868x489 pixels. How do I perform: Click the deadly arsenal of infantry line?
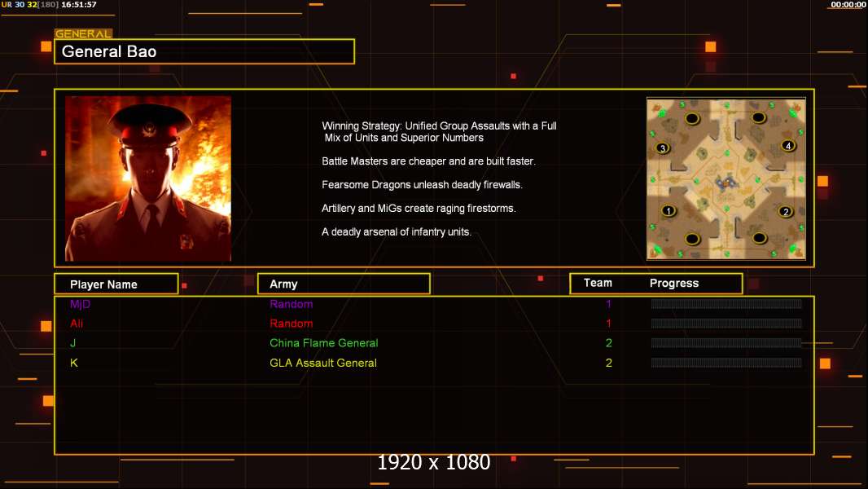click(397, 232)
